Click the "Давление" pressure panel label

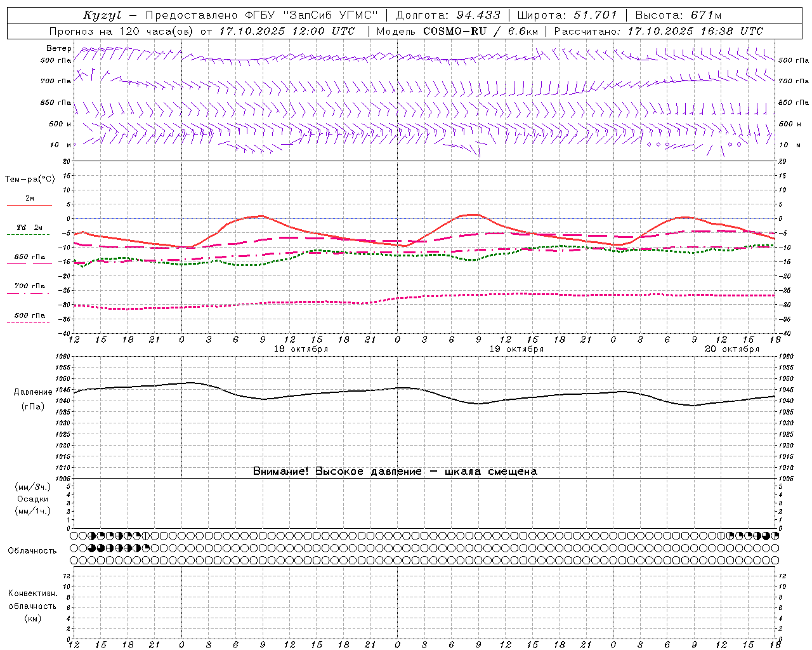33,392
